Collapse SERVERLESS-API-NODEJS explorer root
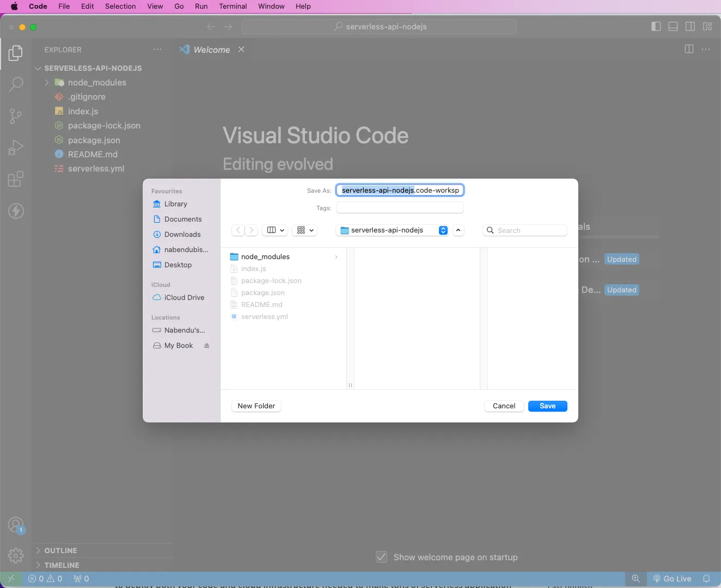This screenshot has height=588, width=721. pyautogui.click(x=38, y=68)
